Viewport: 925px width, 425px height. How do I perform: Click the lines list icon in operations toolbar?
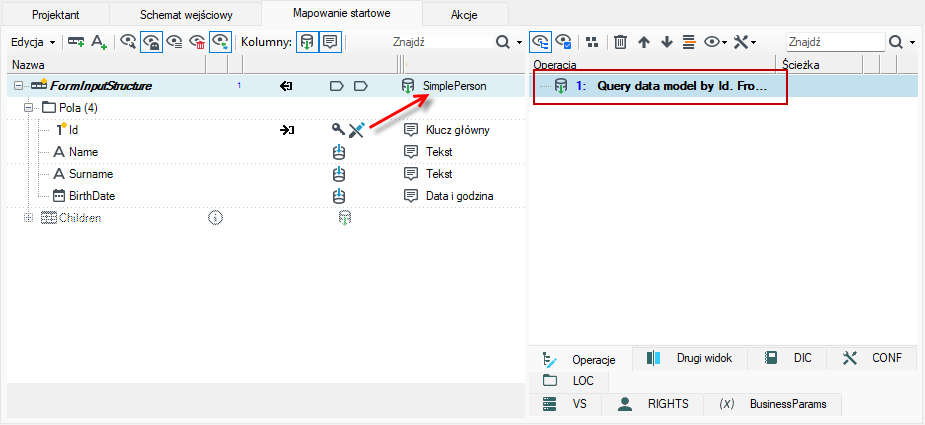[689, 42]
